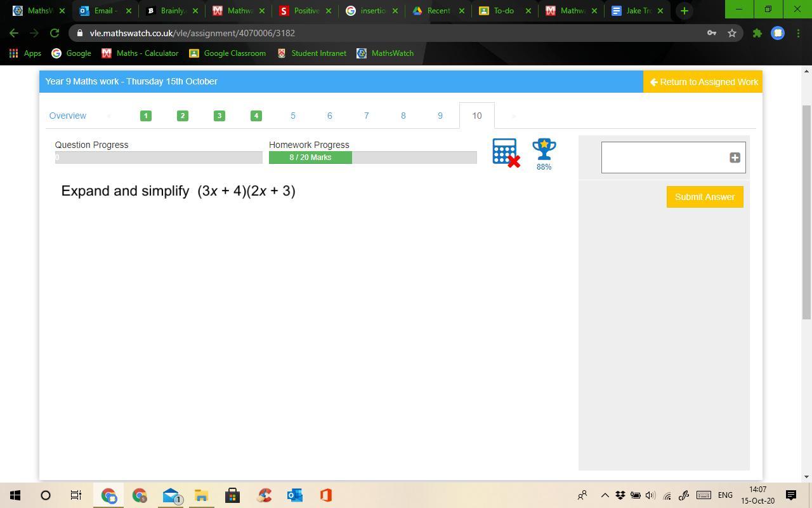
Task: Click the plus icon in the answer box
Action: [x=735, y=157]
